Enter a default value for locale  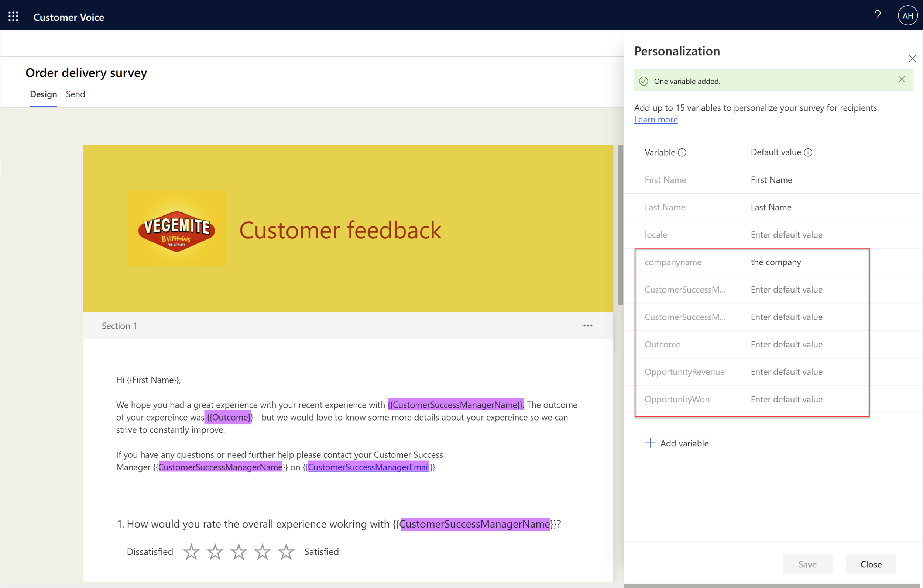click(786, 235)
